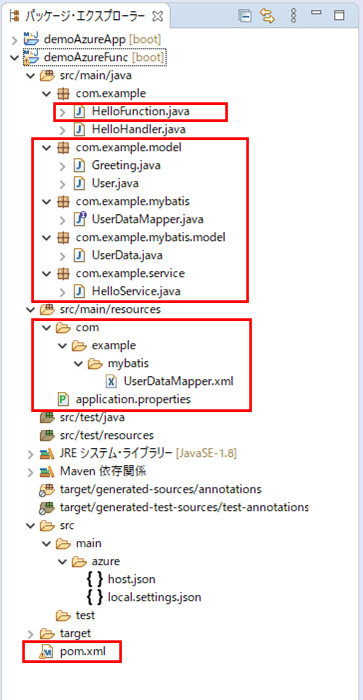Click the HelloFunction.java file icon

click(79, 112)
